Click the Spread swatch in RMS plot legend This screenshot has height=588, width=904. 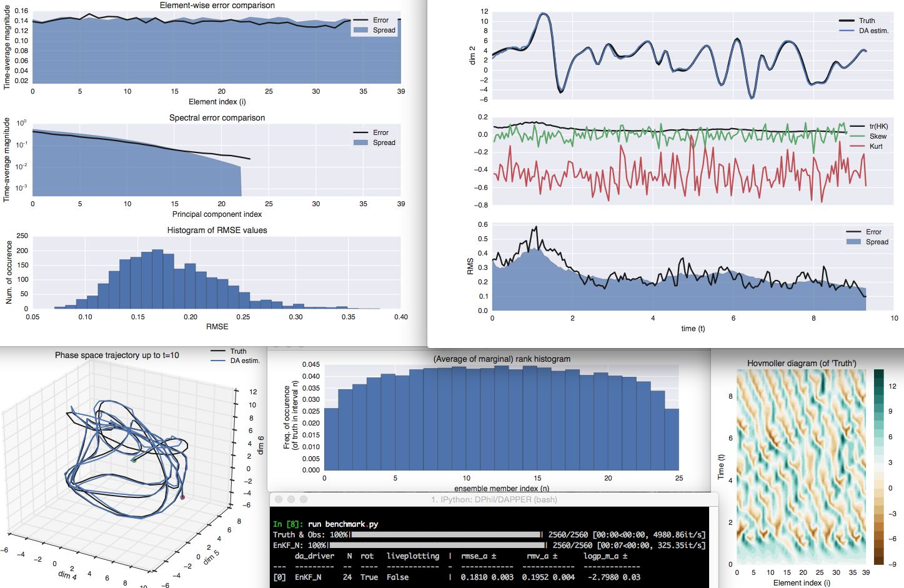(853, 242)
